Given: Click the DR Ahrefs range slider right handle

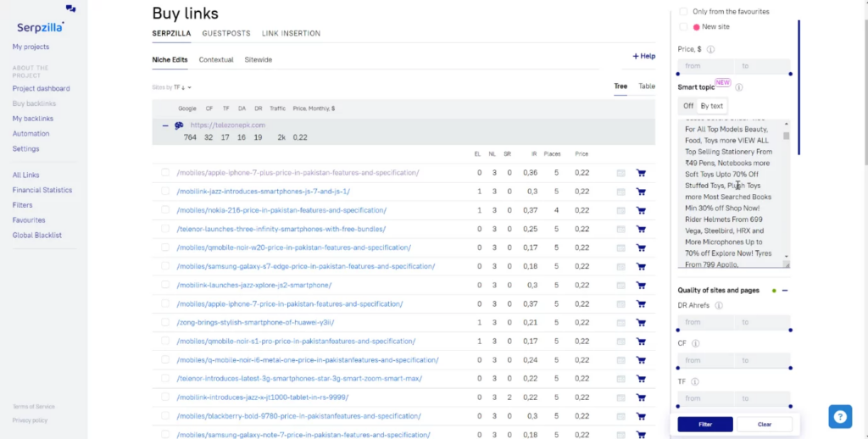Looking at the screenshot, I should click(x=790, y=330).
